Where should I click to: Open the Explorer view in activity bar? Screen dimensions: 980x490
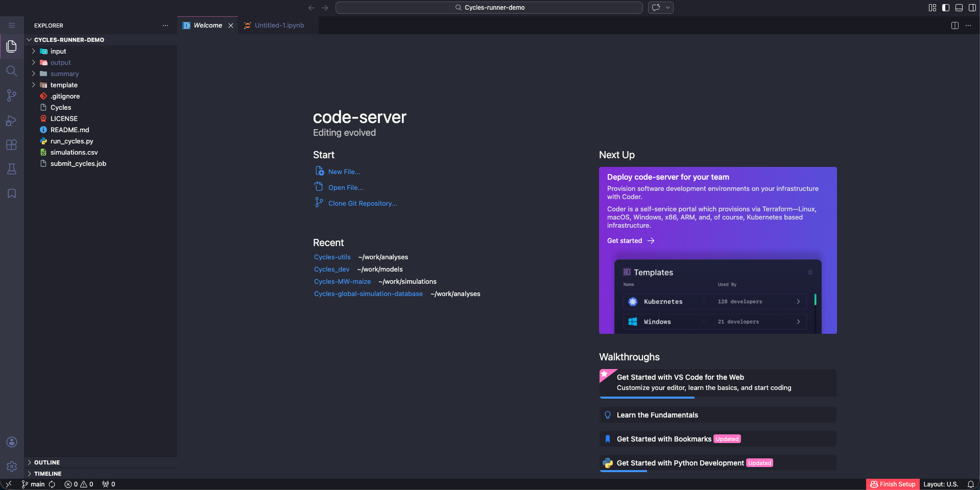tap(12, 46)
